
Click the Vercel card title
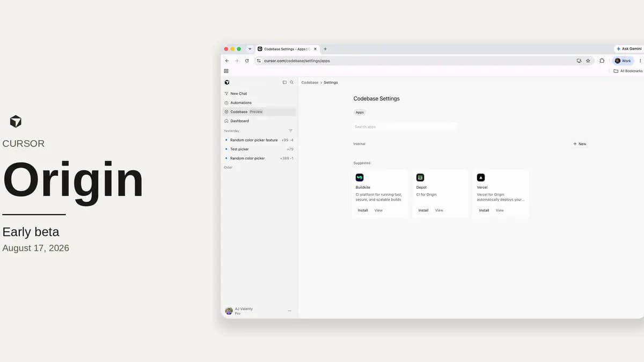click(482, 188)
